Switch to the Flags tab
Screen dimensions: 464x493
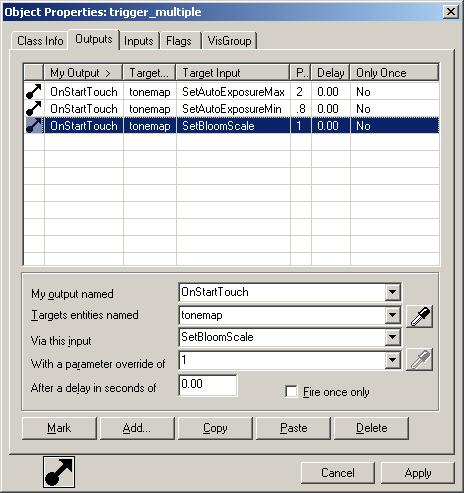tap(179, 41)
